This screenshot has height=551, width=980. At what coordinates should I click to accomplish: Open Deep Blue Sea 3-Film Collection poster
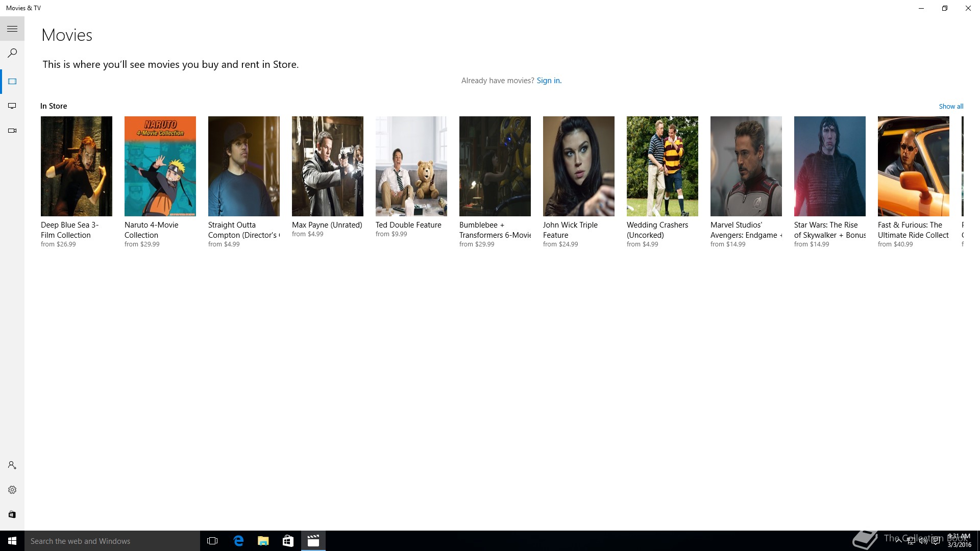point(77,166)
